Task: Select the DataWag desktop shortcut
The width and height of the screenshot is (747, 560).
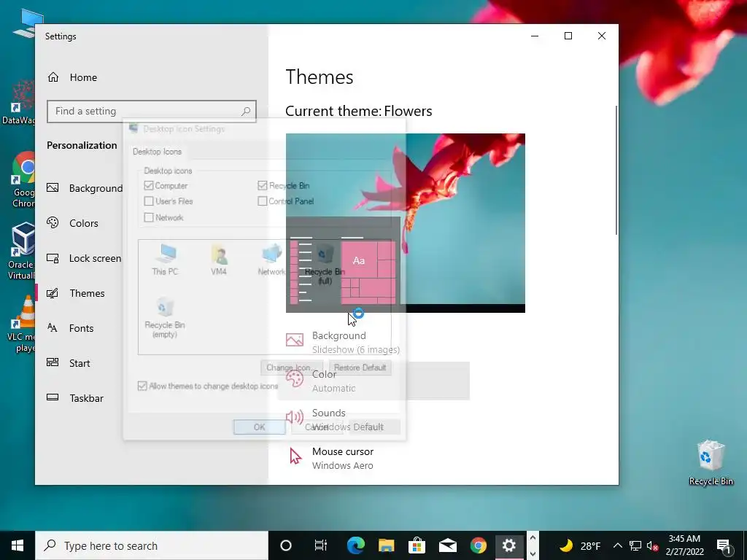Action: [19, 102]
